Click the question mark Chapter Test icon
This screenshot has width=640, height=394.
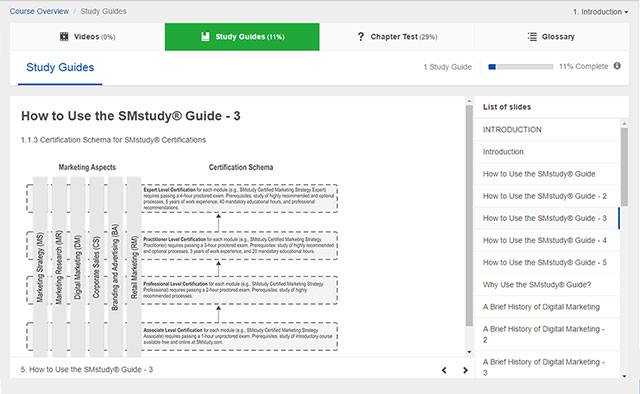click(360, 37)
